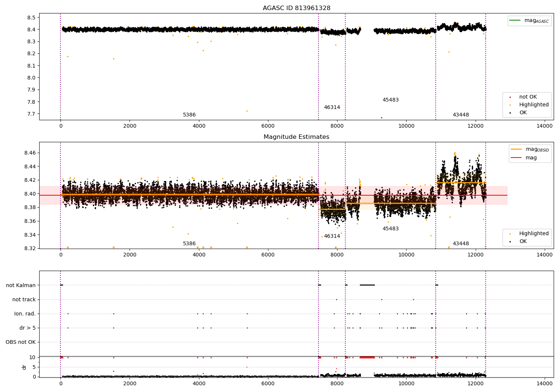The image size is (560, 392).
Task: Click the green mag AGASC legend line
Action: coord(515,21)
